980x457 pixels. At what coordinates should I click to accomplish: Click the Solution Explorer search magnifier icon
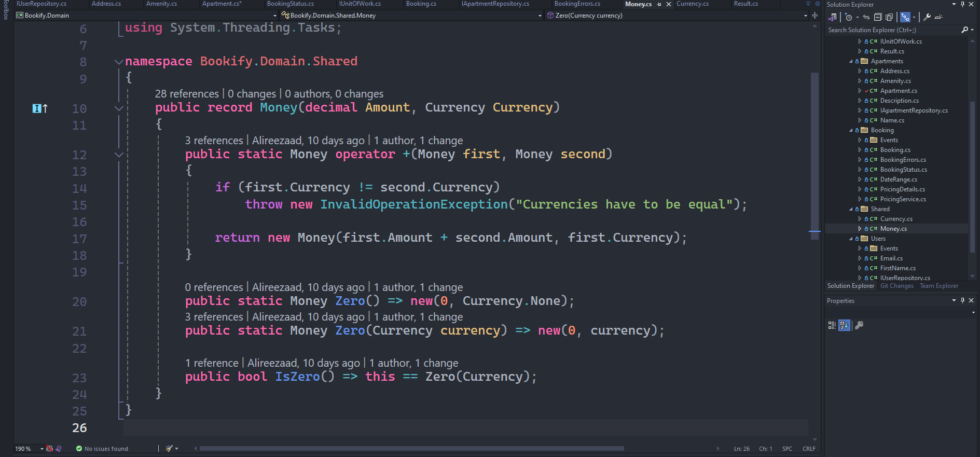(964, 30)
